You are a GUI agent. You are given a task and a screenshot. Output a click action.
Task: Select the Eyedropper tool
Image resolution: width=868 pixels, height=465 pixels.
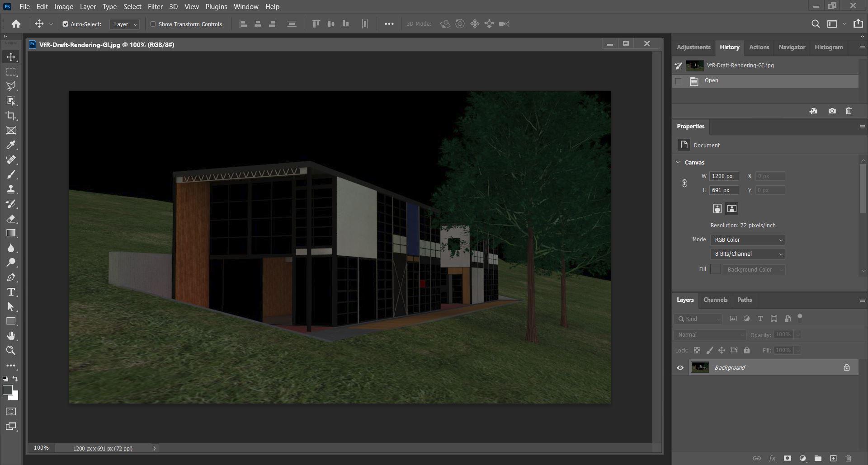click(11, 145)
